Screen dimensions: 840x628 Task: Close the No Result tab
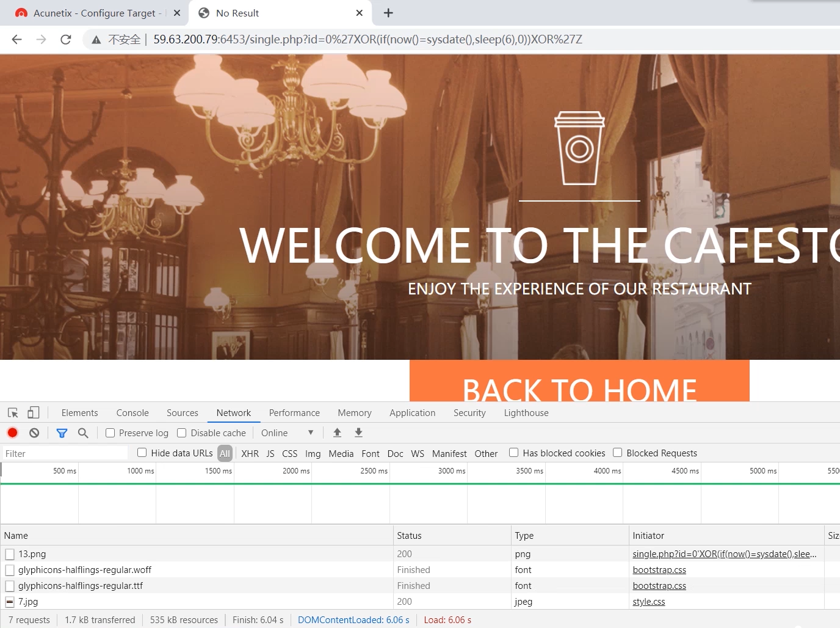click(x=360, y=13)
